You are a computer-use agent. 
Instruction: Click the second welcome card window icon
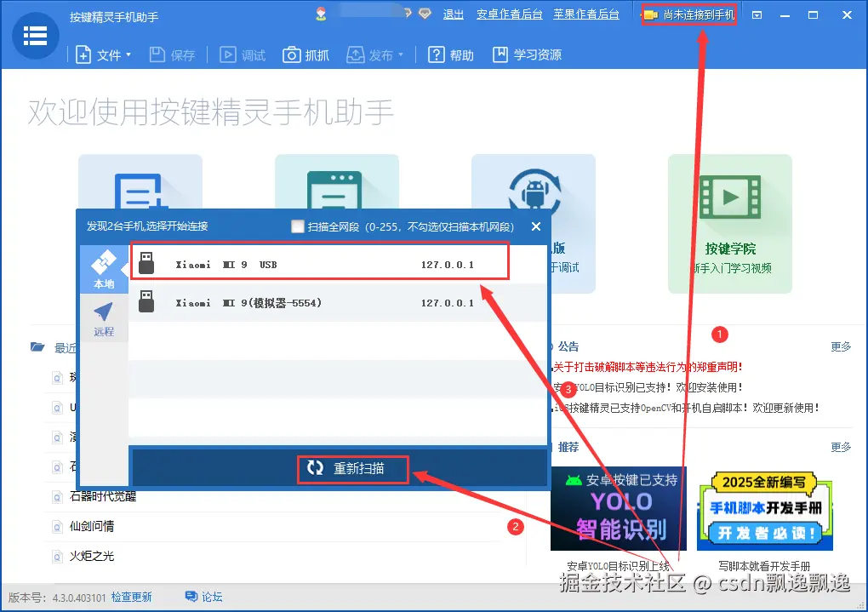(335, 190)
